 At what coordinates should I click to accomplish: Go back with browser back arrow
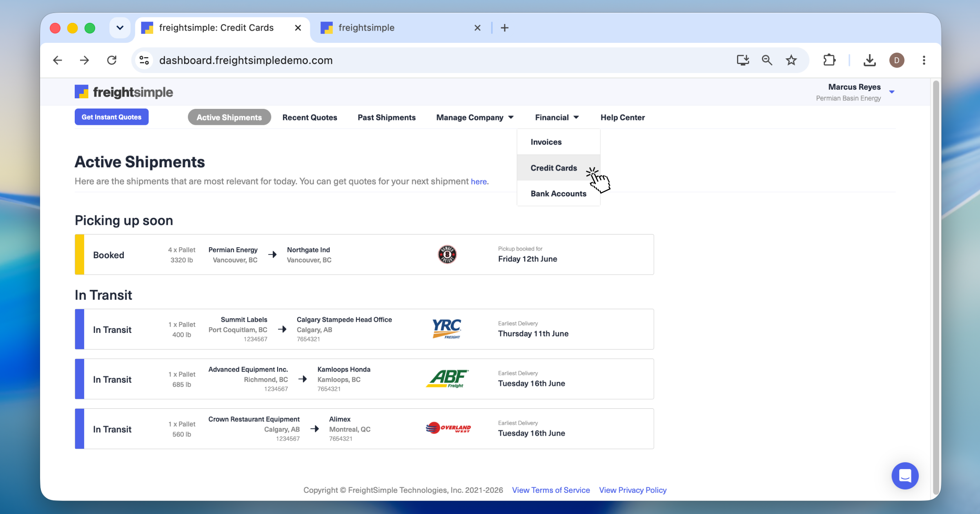coord(58,60)
